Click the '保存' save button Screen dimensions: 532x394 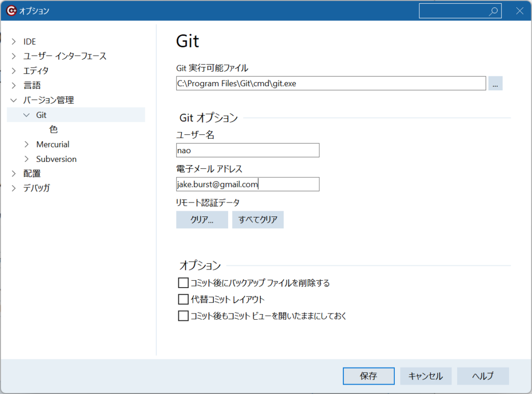368,376
